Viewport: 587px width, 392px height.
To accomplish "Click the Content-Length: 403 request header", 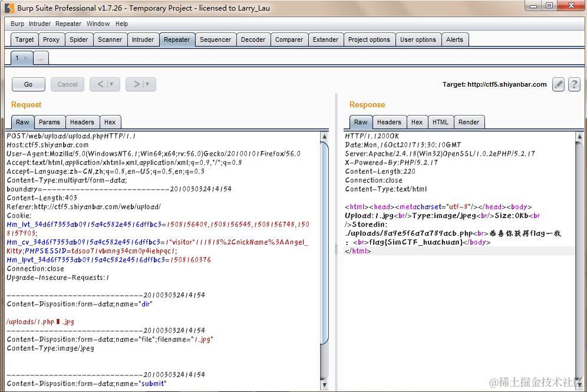I will pos(42,197).
